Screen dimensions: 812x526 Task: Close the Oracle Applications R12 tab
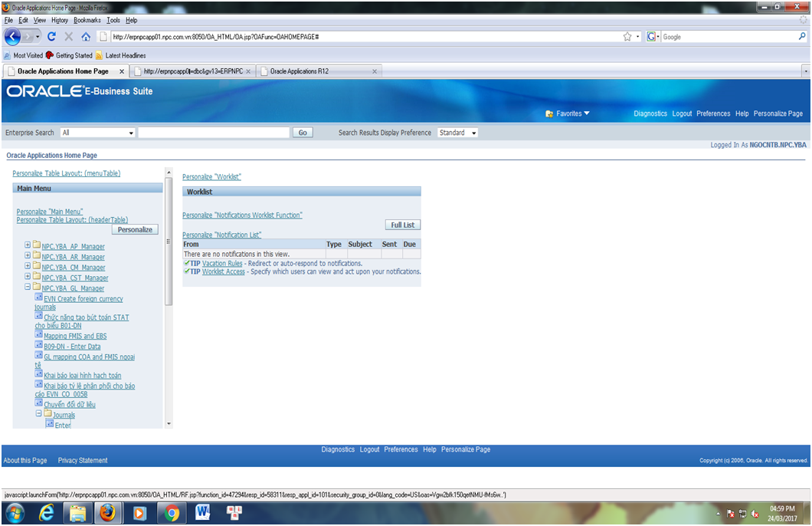[x=375, y=71]
